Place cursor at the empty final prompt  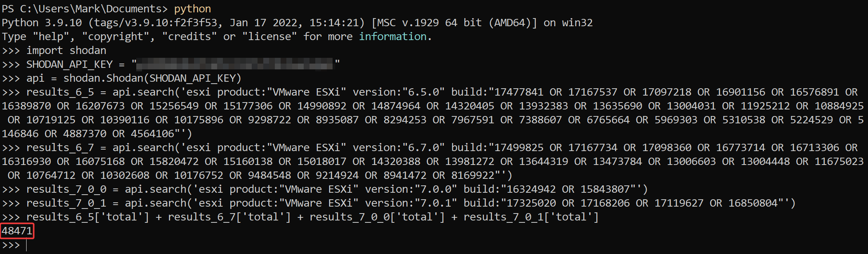tap(27, 245)
